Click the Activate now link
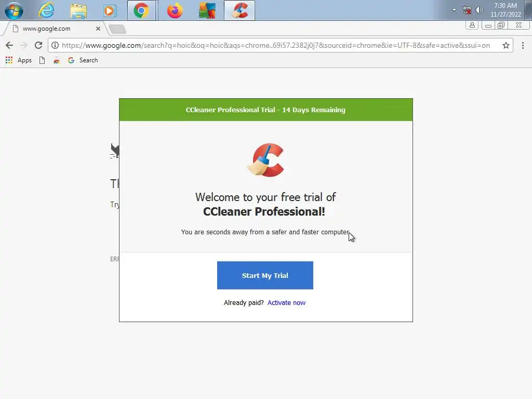Viewport: 532px width, 399px height. tap(286, 303)
